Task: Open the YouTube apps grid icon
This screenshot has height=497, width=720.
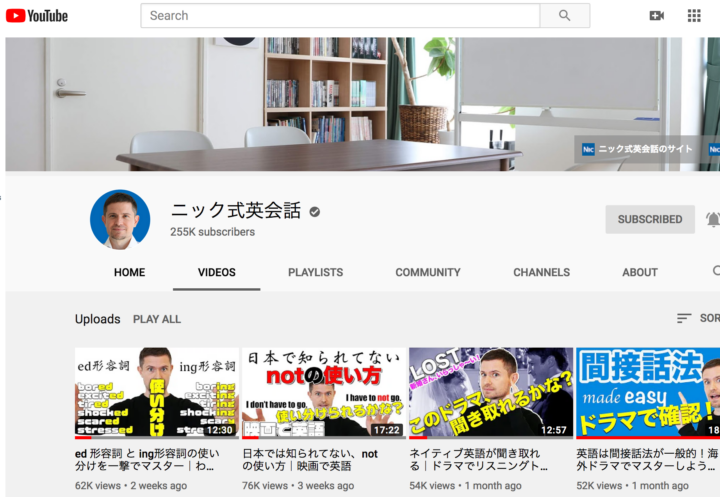Action: [x=694, y=16]
